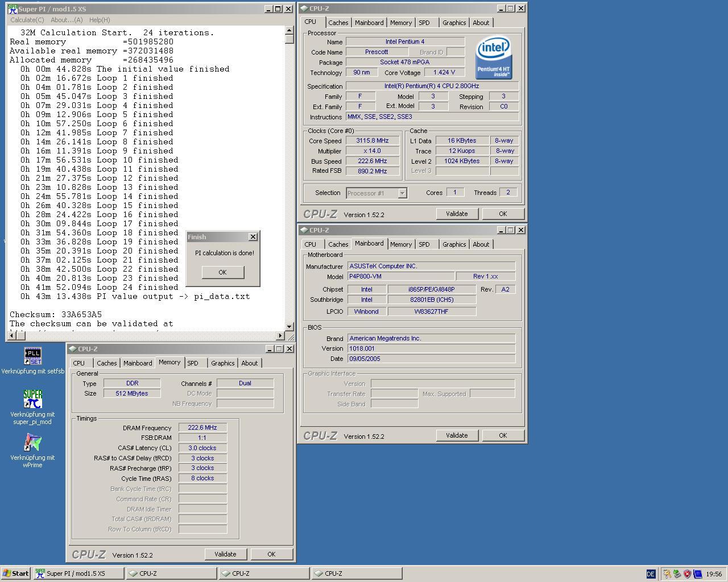Click the Intel Pentium 4 HT logo

[x=493, y=57]
